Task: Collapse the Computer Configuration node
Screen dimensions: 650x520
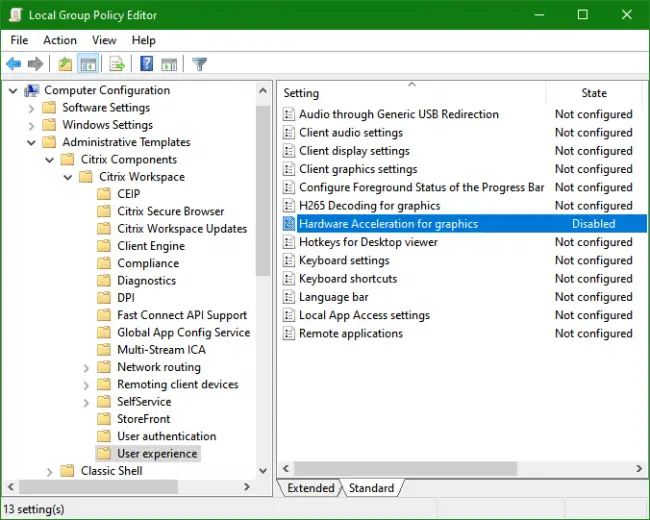Action: 13,90
